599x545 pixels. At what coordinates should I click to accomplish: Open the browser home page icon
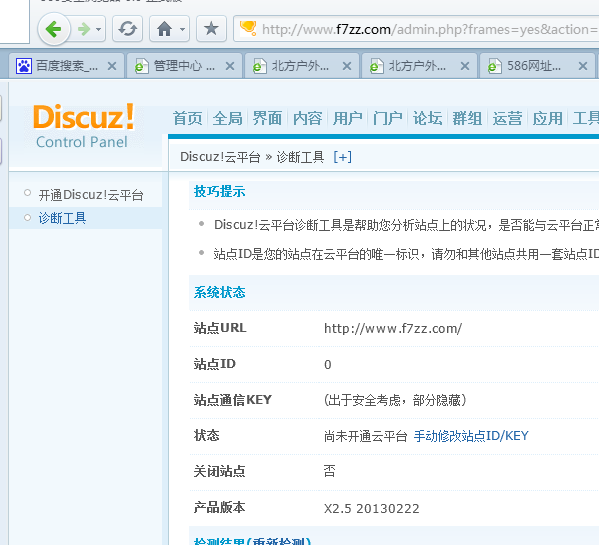tap(164, 29)
